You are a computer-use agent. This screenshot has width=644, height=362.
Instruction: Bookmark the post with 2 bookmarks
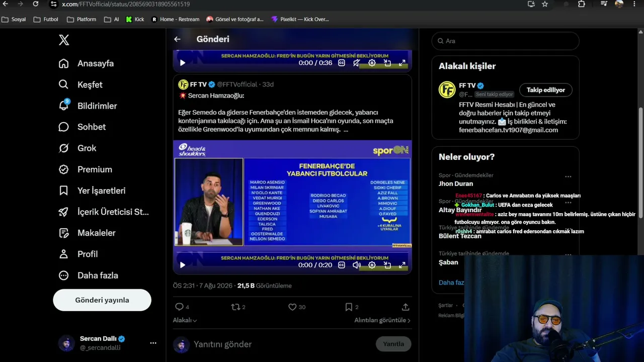(349, 307)
